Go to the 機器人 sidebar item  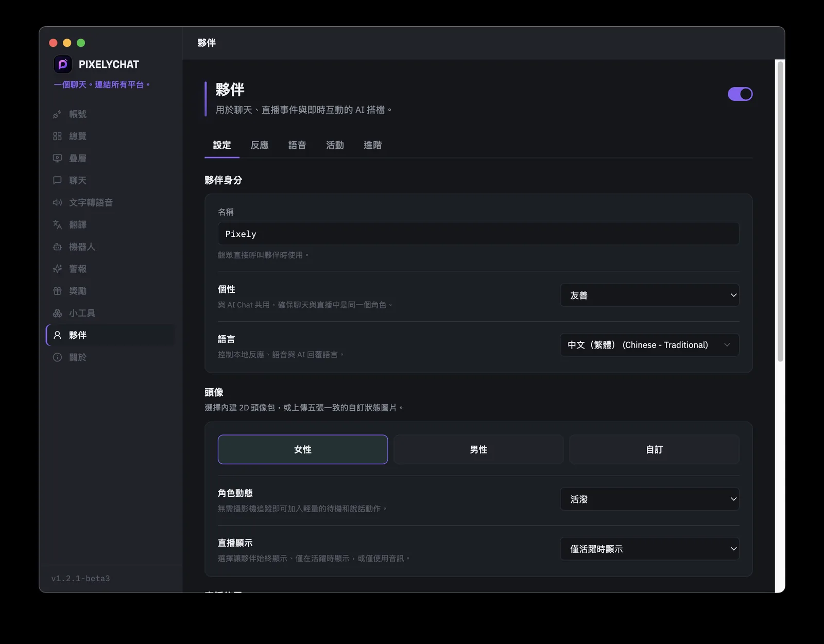point(110,247)
